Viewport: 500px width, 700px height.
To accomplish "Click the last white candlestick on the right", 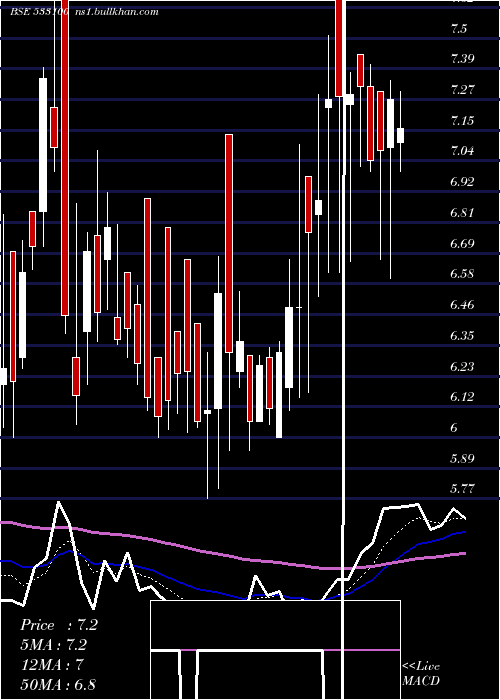I will coord(400,136).
